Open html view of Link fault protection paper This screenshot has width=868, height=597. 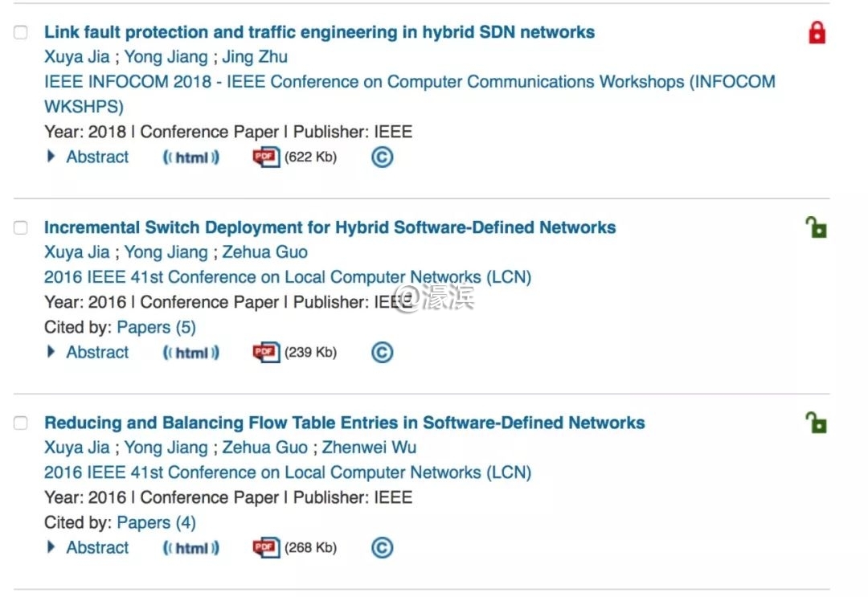191,157
